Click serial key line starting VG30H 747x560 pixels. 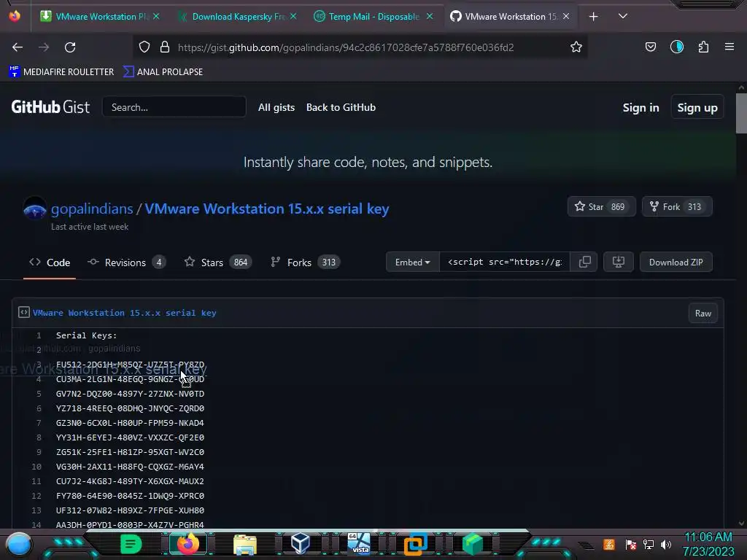click(x=130, y=467)
